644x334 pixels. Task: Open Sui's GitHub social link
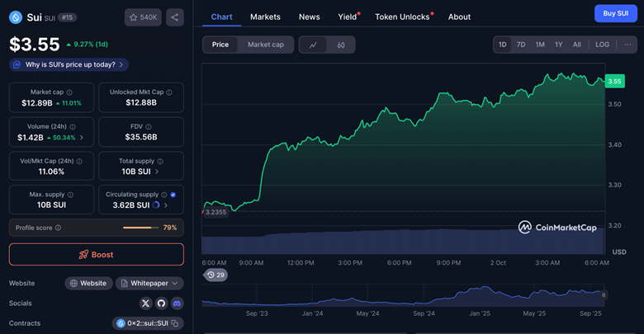point(162,303)
